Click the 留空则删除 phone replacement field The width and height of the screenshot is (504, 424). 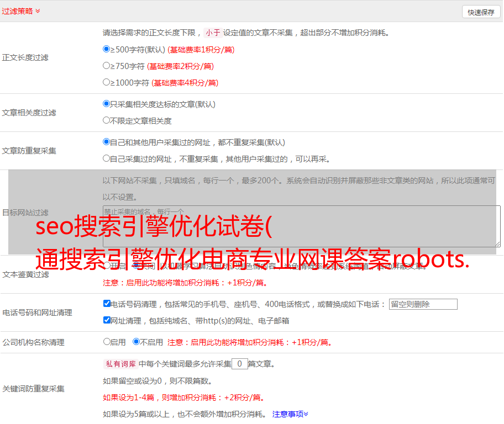[423, 304]
